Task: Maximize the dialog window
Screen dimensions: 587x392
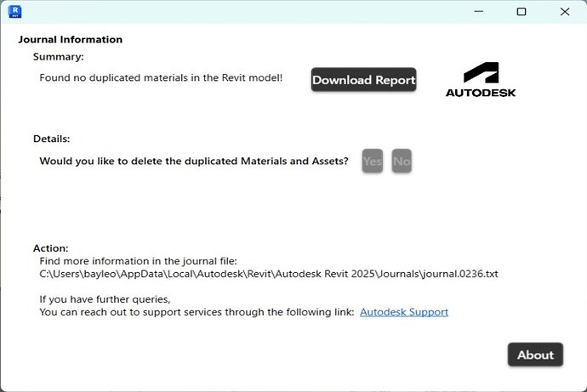Action: [521, 12]
